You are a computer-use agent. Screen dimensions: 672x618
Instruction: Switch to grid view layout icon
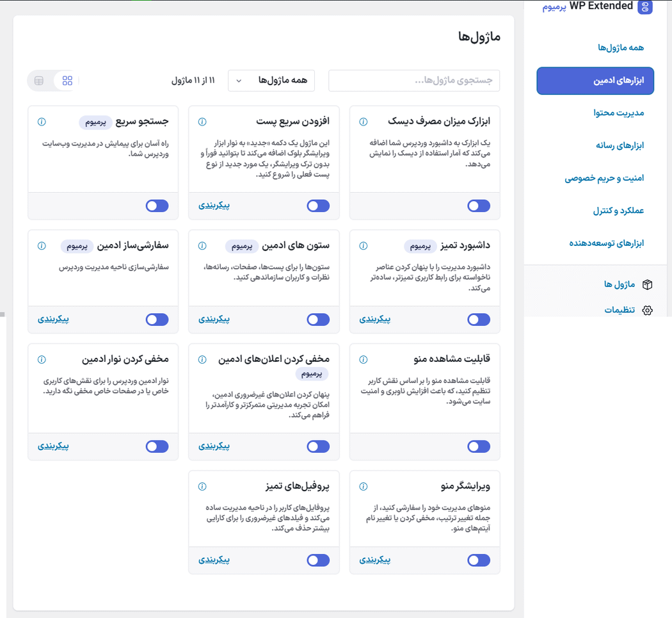pos(67,81)
